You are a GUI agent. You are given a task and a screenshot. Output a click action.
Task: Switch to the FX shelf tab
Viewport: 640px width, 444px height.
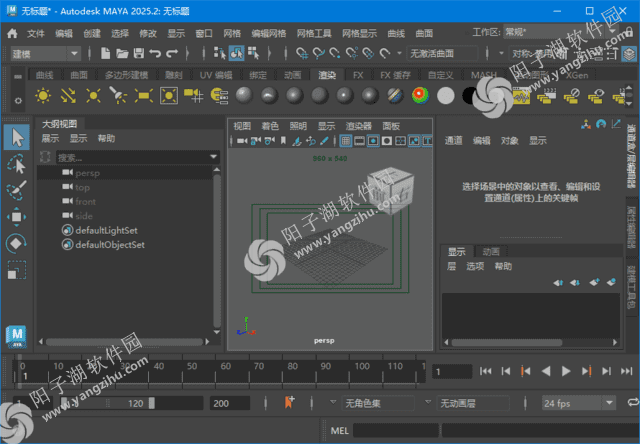click(x=358, y=75)
